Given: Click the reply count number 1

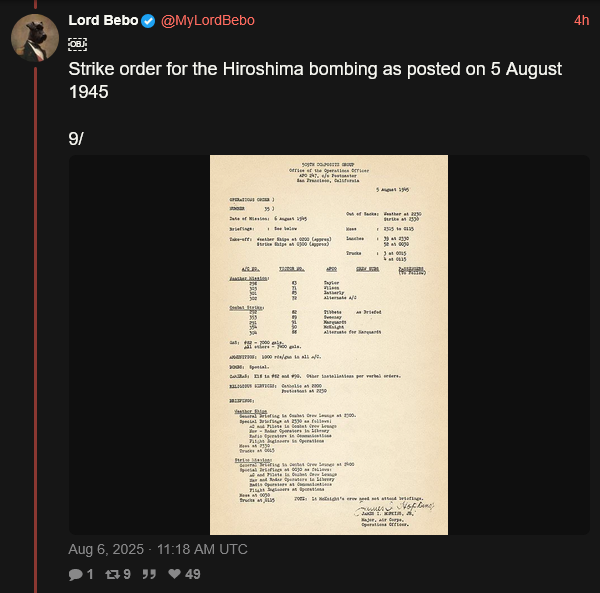Looking at the screenshot, I should click(x=90, y=574).
